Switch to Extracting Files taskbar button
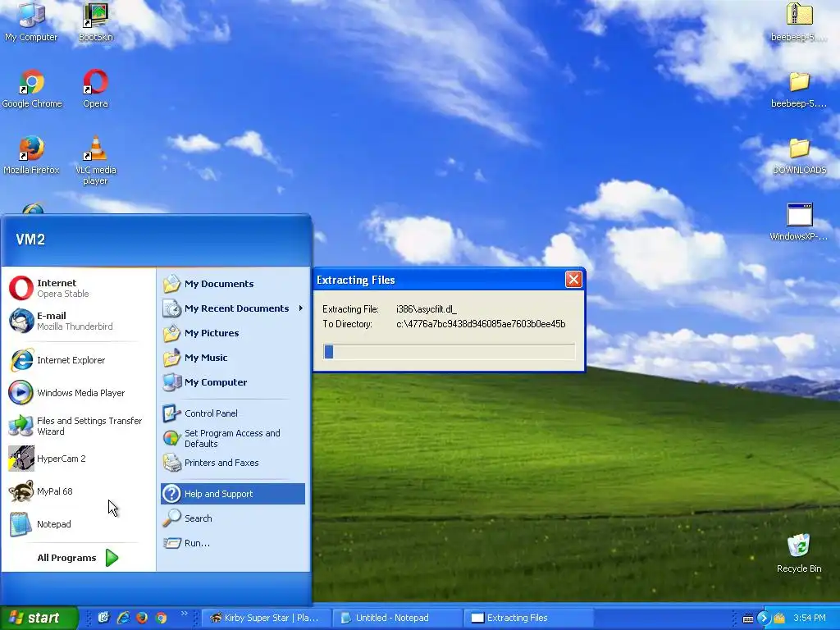Screen dimensions: 840x630 coord(528,618)
